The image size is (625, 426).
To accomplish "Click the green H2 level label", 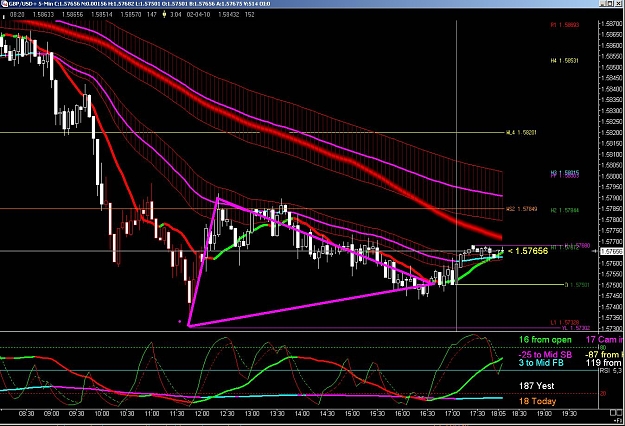I will (x=564, y=210).
